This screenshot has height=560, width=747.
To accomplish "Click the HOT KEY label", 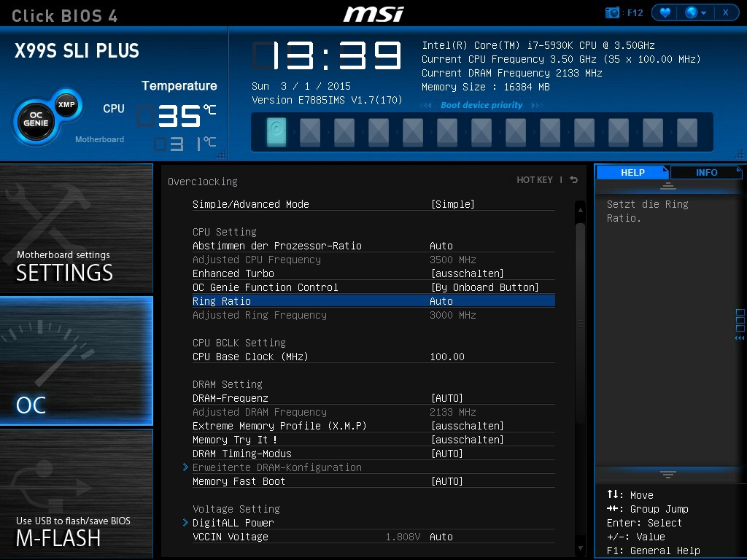I will (535, 180).
